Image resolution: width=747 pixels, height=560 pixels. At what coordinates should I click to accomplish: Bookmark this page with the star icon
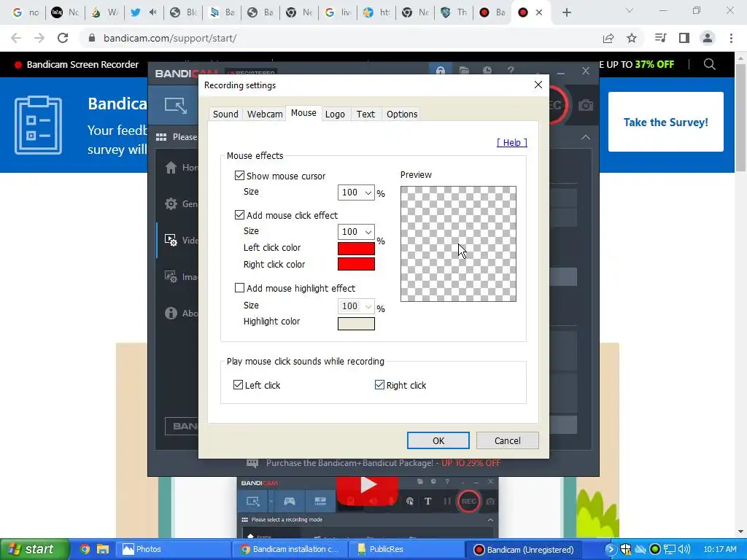click(632, 38)
